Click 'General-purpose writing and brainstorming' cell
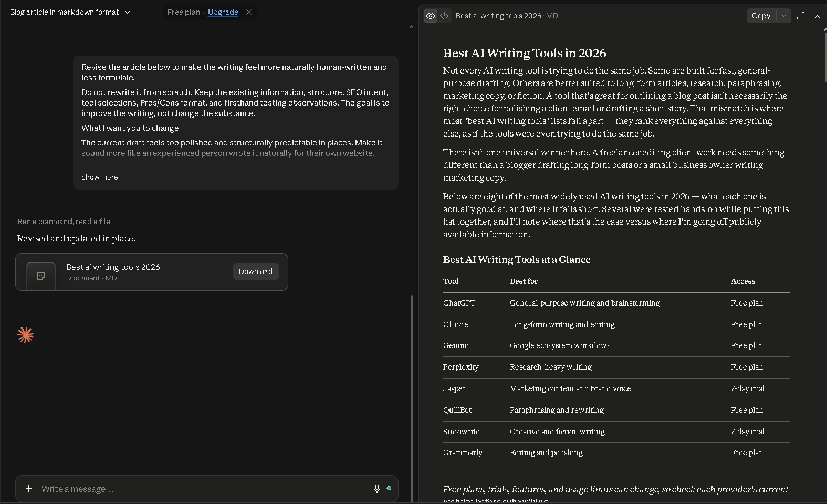The width and height of the screenshot is (827, 504). [584, 303]
